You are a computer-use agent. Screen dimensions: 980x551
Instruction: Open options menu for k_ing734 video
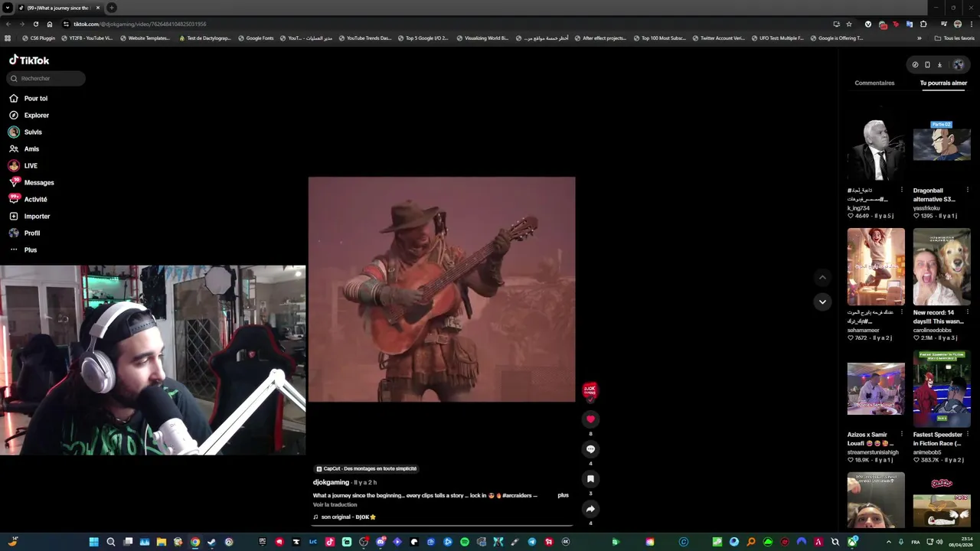[902, 190]
